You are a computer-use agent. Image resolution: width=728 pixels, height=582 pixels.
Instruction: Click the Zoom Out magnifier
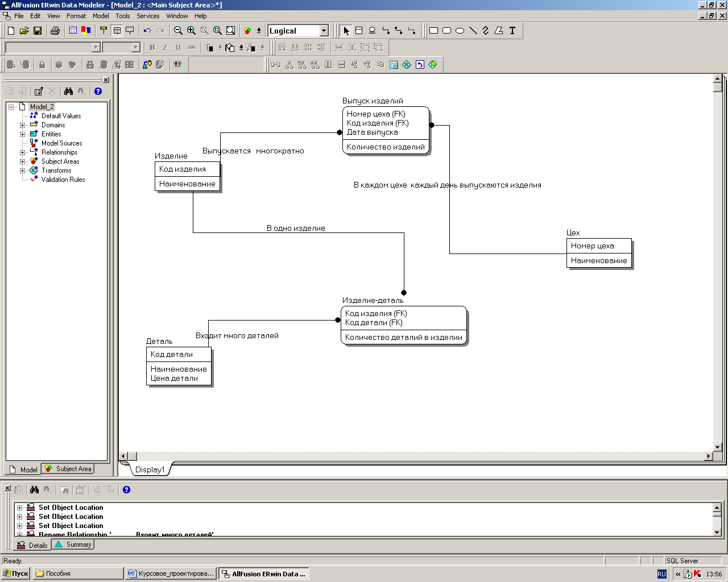pyautogui.click(x=178, y=31)
